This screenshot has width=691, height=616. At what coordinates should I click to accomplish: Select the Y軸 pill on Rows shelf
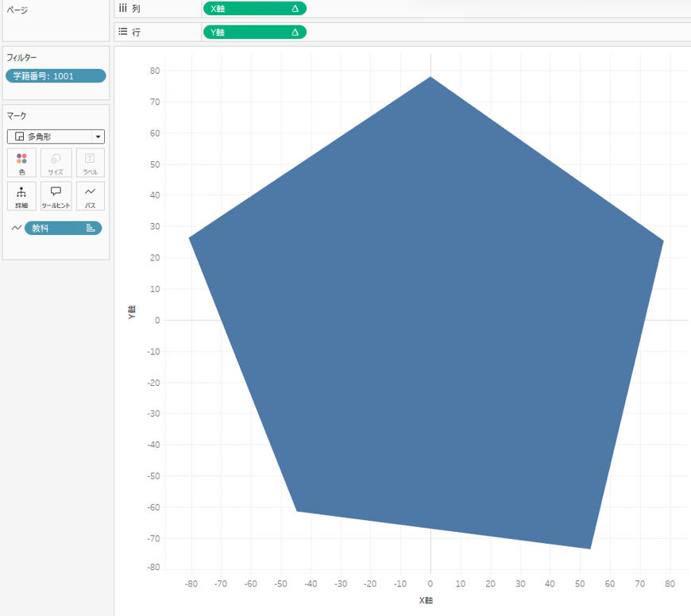(x=246, y=33)
